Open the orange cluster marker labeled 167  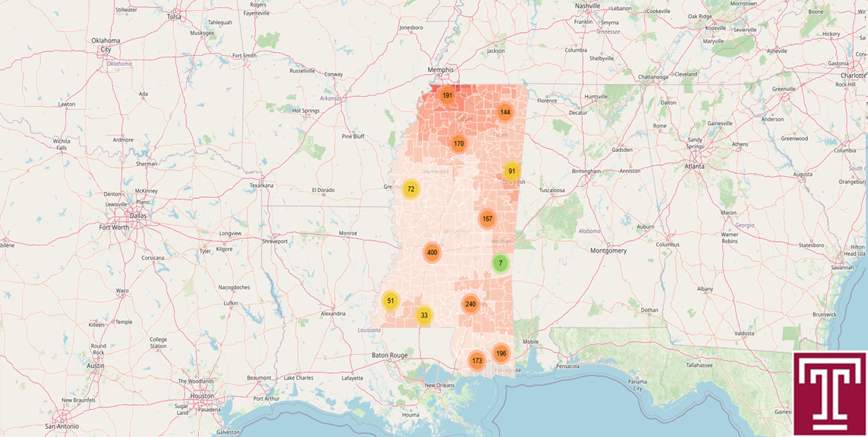[x=487, y=219]
